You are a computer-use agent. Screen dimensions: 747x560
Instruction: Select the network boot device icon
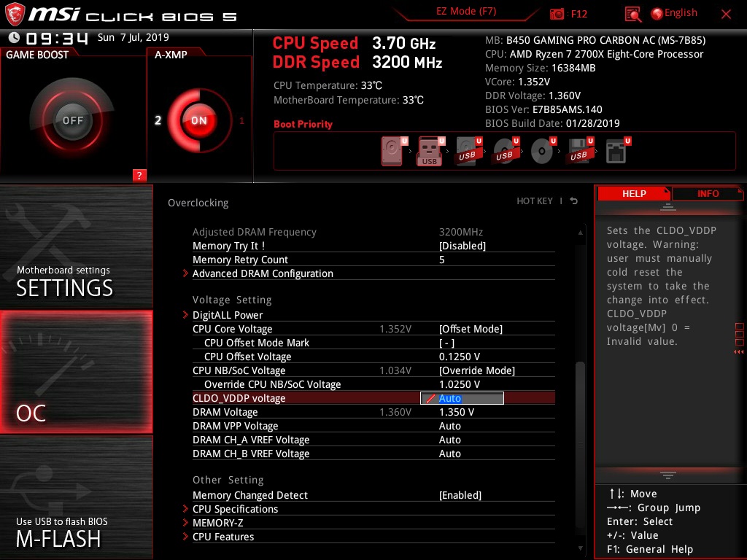617,151
